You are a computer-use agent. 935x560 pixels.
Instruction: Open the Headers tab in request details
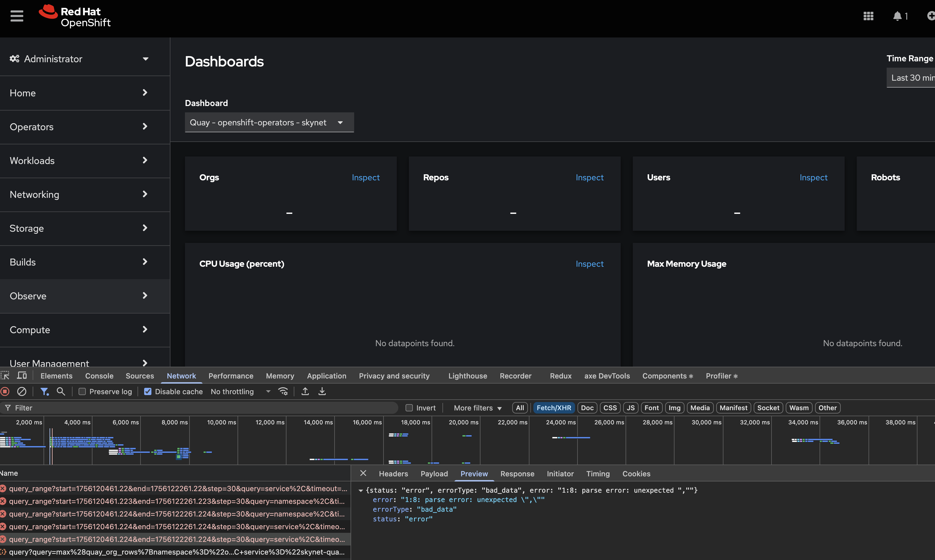point(393,474)
